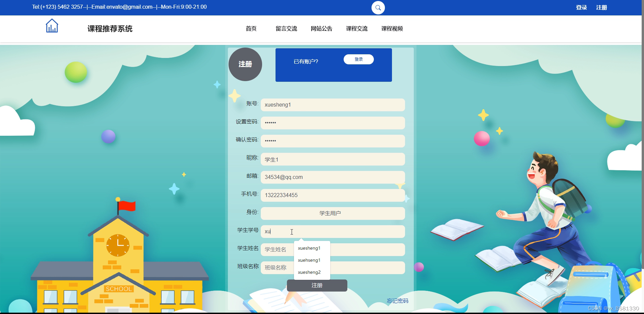Click 注册 link in top bar
Image resolution: width=644 pixels, height=314 pixels.
point(601,7)
